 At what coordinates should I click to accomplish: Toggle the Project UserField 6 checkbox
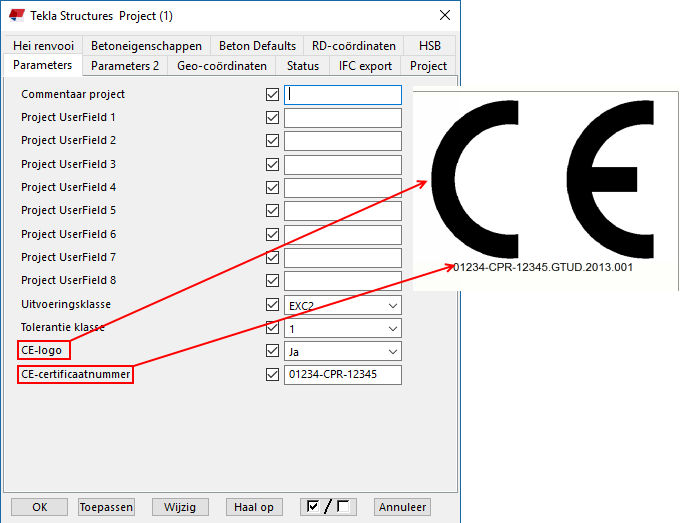click(272, 234)
